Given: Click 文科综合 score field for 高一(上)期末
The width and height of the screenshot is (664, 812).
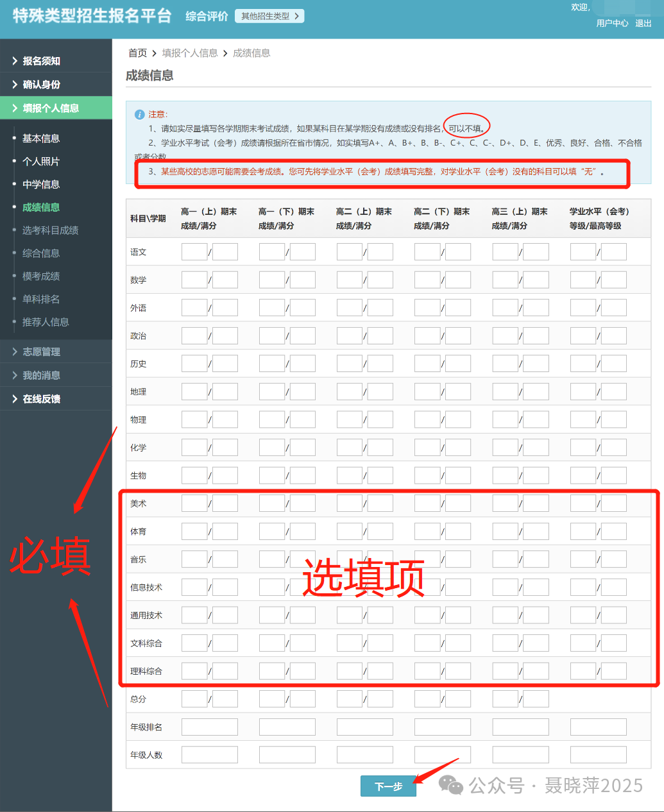Looking at the screenshot, I should pos(194,643).
